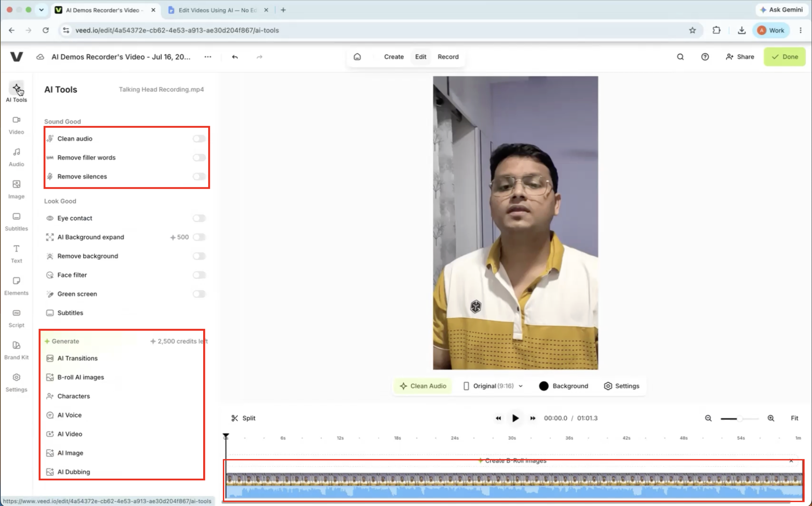812x506 pixels.
Task: Pick the black Background color swatch
Action: click(544, 386)
